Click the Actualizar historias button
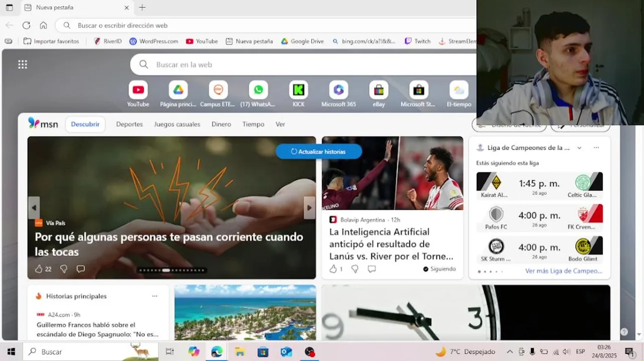Screen dimensions: 644x361 319,151
